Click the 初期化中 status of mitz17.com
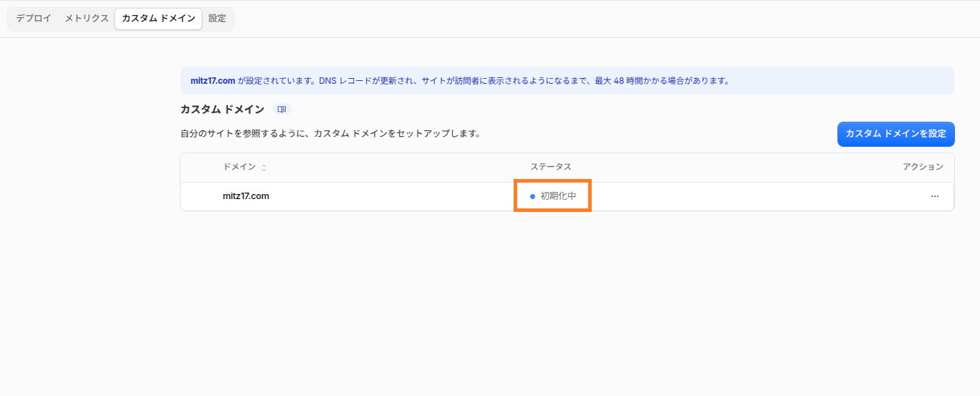The height and width of the screenshot is (396, 980). coord(552,196)
